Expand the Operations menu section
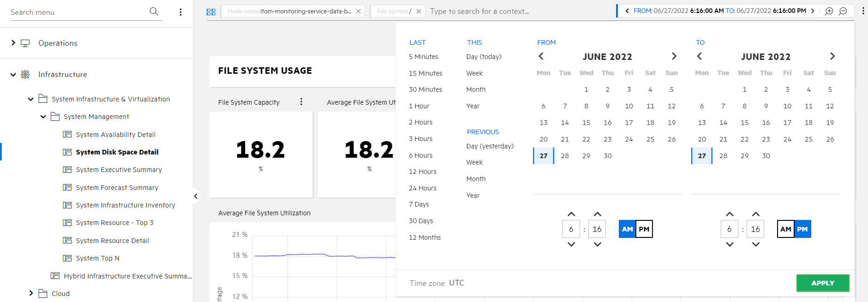 click(13, 43)
